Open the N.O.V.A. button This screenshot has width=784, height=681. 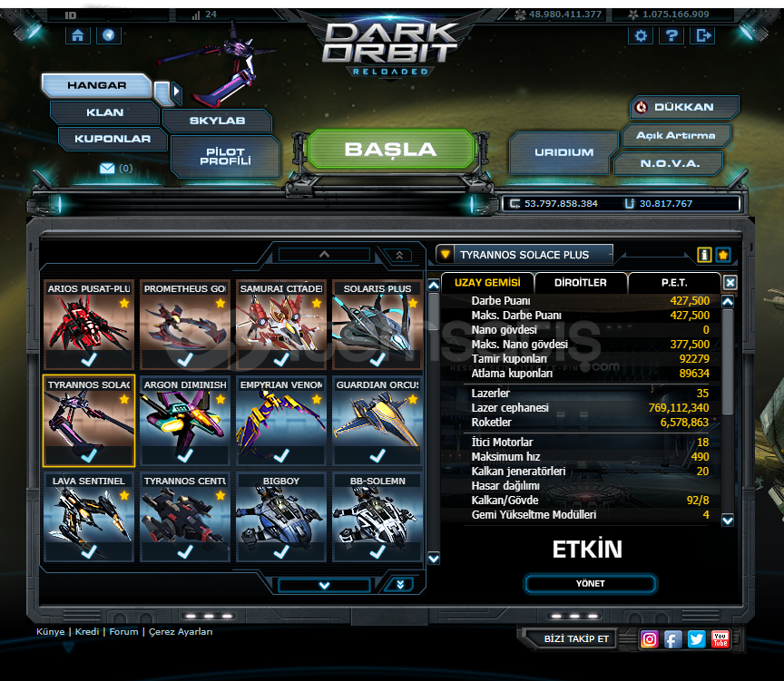[x=670, y=163]
